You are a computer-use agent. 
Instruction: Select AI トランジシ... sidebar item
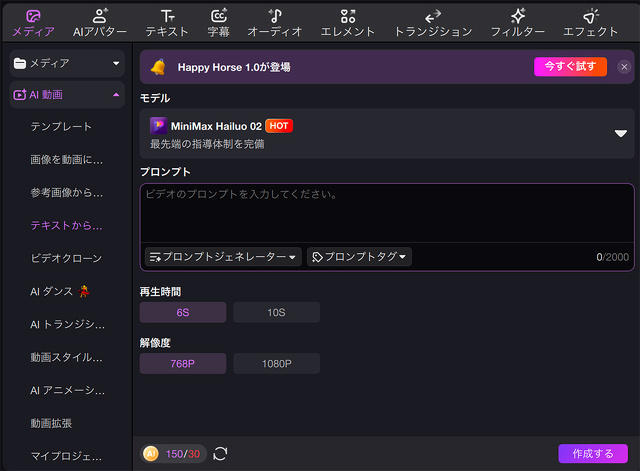click(x=68, y=324)
